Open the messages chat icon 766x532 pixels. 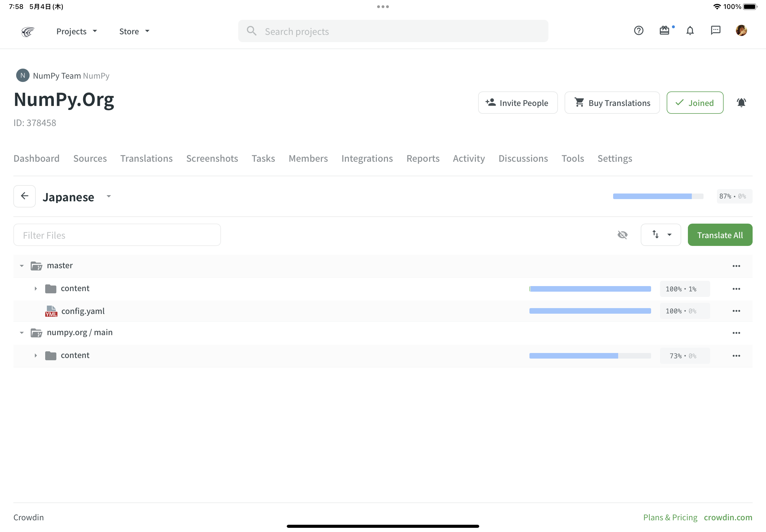pyautogui.click(x=715, y=31)
